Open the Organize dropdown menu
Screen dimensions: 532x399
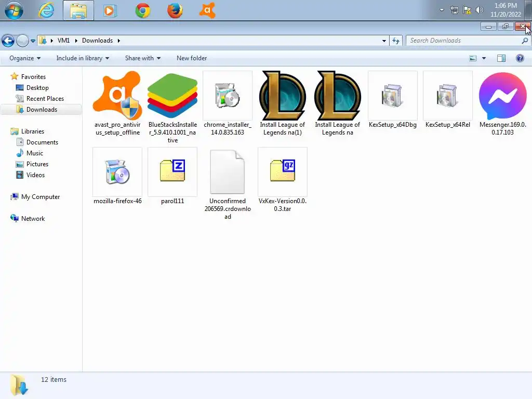pos(25,58)
